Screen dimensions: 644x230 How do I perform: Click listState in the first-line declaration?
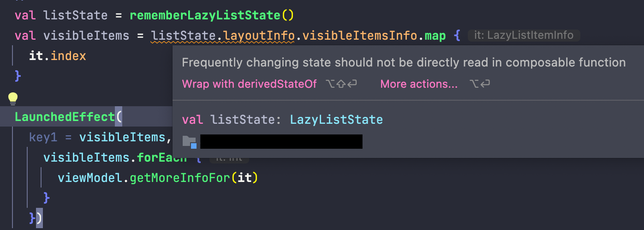75,15
